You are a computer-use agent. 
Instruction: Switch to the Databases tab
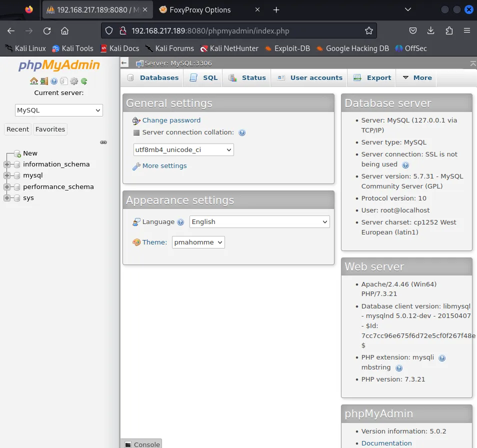pos(152,78)
